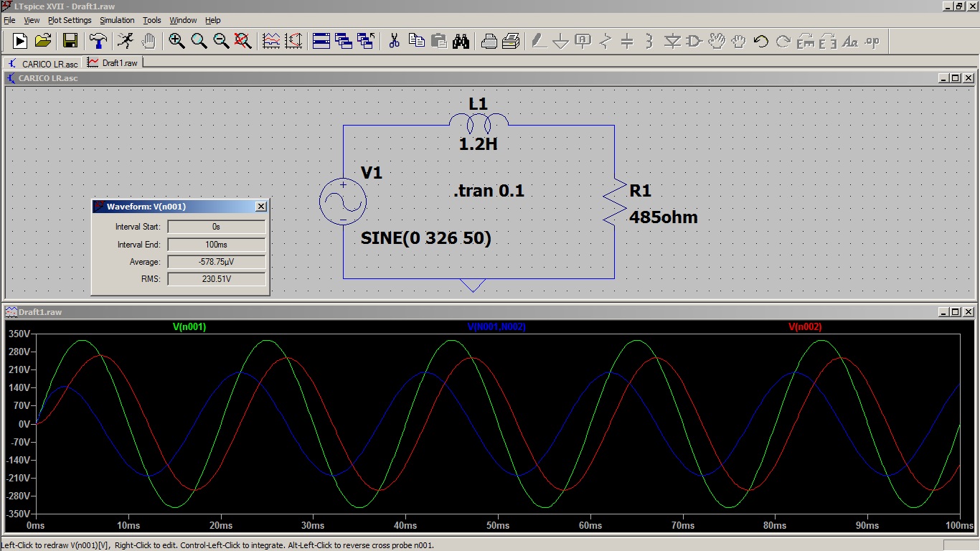Click the RMS value field

point(216,279)
